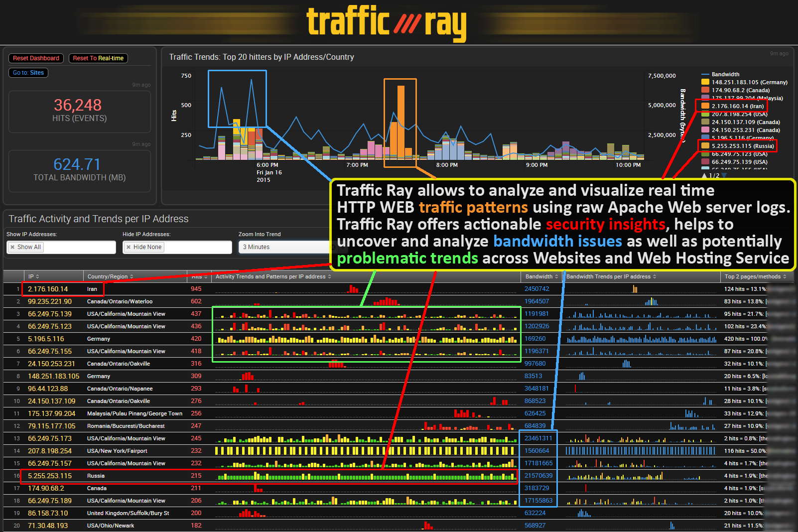Click bandwidth value 23461311
The image size is (798, 532).
pos(538,438)
